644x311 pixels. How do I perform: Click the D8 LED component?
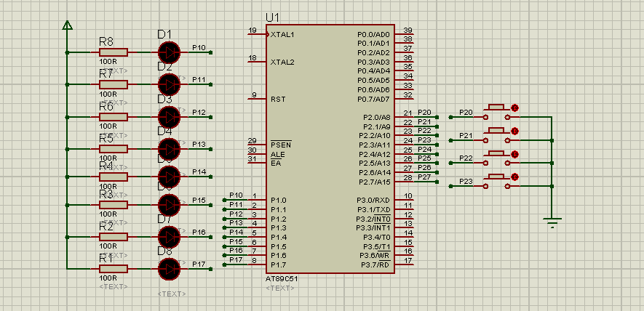[170, 269]
